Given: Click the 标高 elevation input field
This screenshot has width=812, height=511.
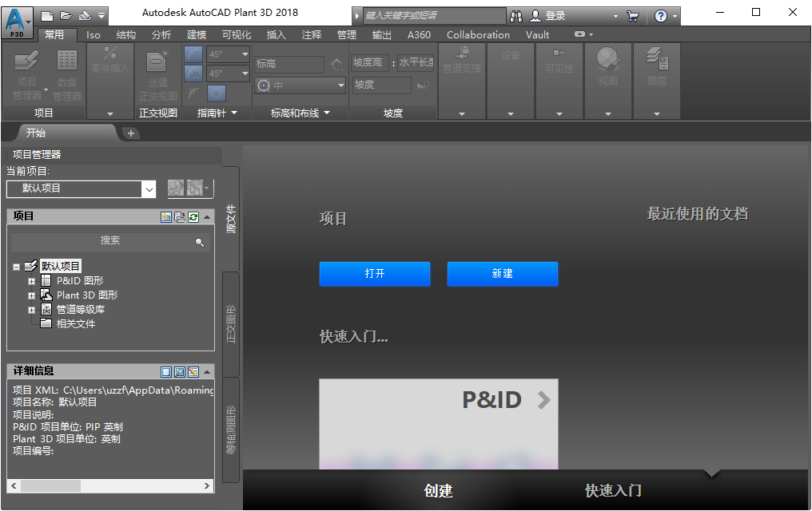Looking at the screenshot, I should coord(289,64).
